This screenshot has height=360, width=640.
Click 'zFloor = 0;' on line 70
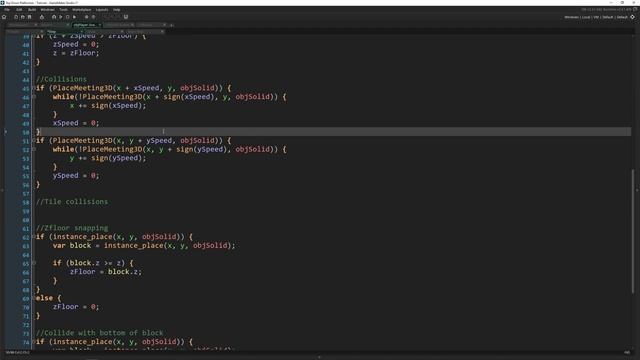(76, 307)
